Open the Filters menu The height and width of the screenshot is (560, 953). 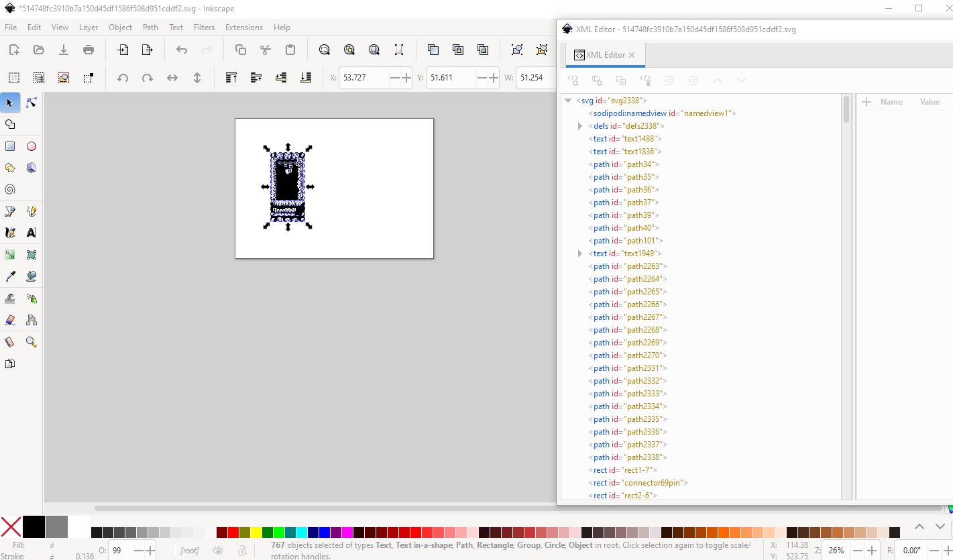tap(204, 27)
